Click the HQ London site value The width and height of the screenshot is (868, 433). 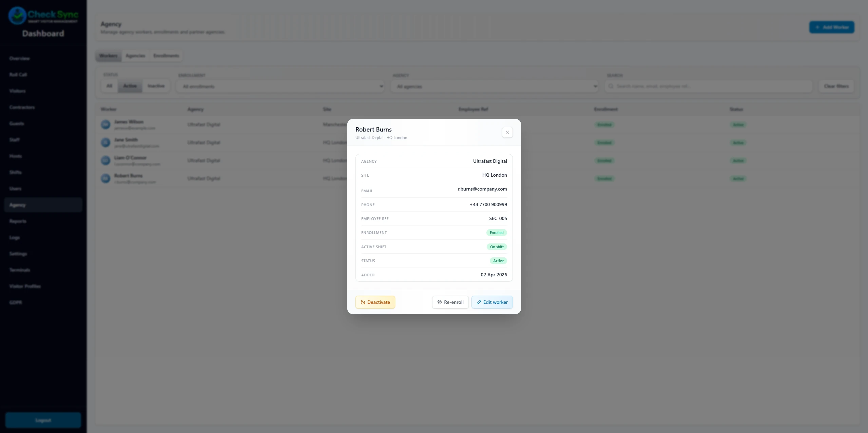click(495, 175)
